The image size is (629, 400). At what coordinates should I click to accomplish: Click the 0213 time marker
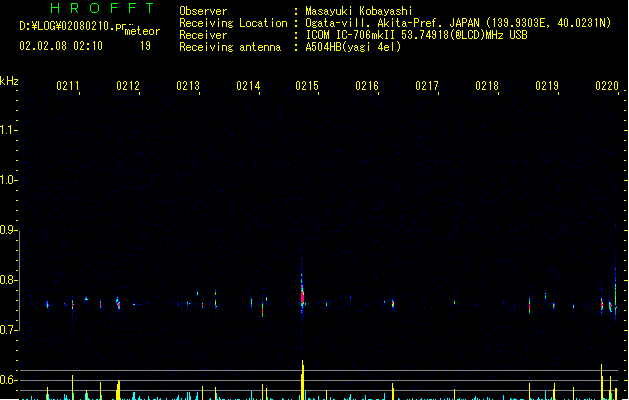tap(188, 86)
